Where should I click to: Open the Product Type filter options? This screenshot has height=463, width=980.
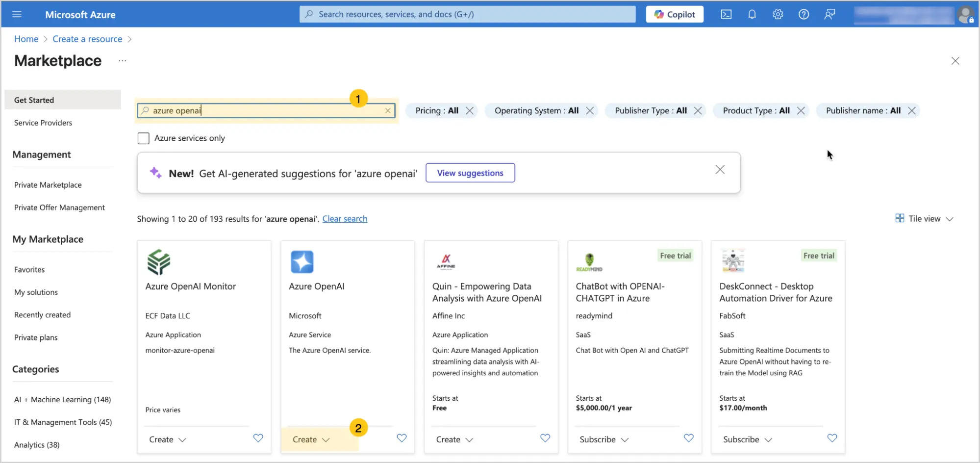(x=756, y=111)
